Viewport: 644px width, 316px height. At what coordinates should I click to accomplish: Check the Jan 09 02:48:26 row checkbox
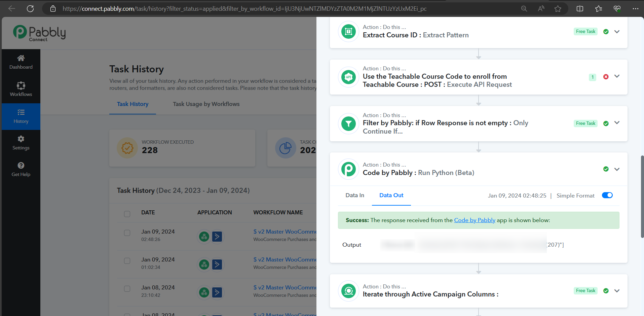(x=127, y=233)
